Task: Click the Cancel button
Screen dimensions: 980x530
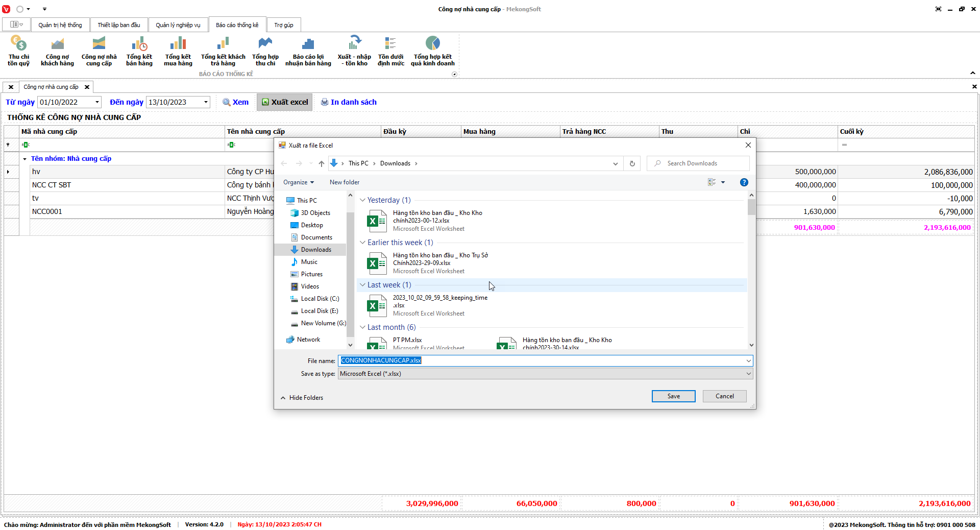Action: 724,396
